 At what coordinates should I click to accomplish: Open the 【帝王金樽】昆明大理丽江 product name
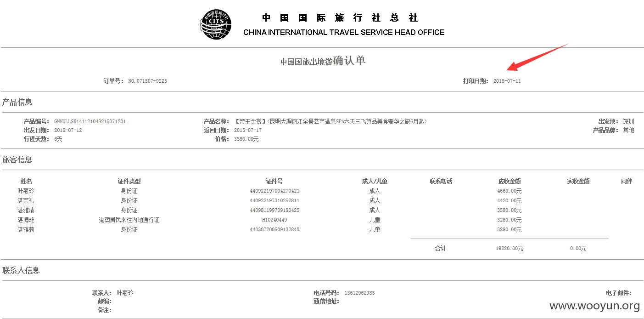[x=330, y=121]
